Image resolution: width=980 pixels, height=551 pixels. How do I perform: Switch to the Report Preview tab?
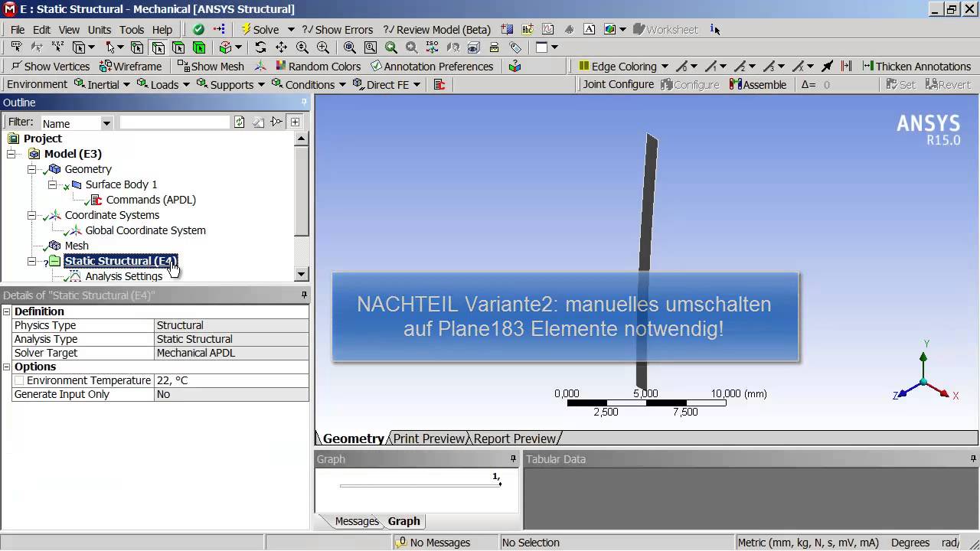(514, 439)
